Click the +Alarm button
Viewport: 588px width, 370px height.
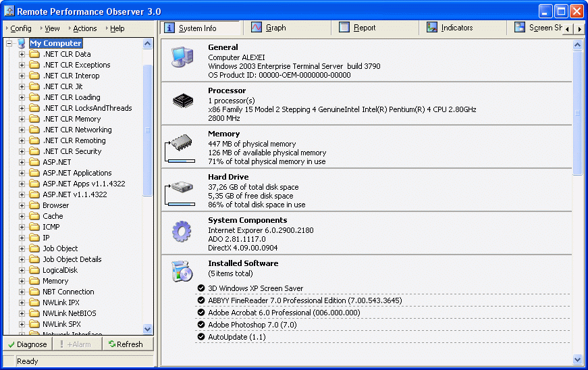click(x=77, y=344)
